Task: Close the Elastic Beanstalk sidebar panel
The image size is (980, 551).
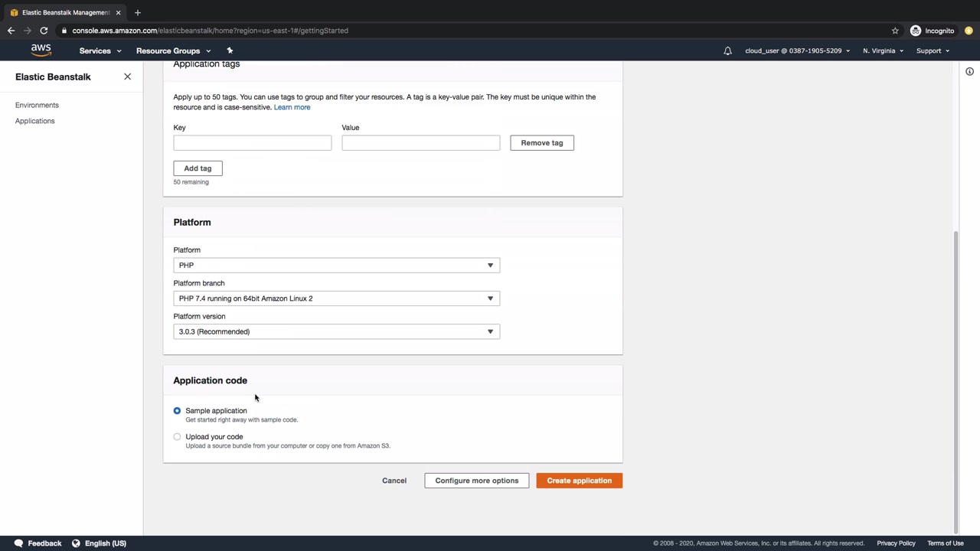Action: pyautogui.click(x=127, y=77)
